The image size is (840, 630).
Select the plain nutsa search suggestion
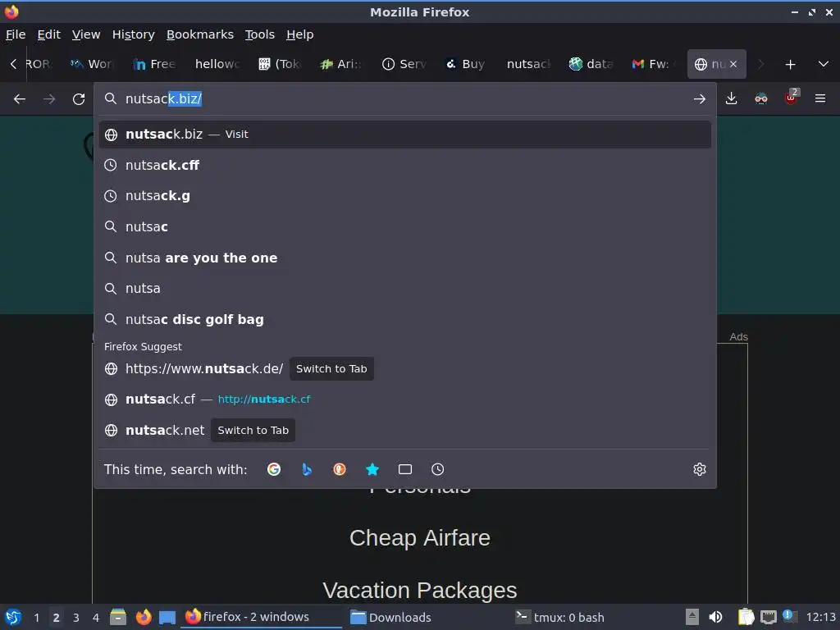point(405,288)
